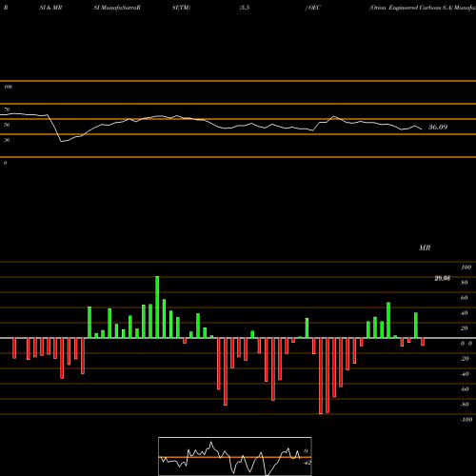The width and height of the screenshot is (476, 476).
Task: Click the ') OEC' ticker label
Action: pyautogui.click(x=313, y=8)
